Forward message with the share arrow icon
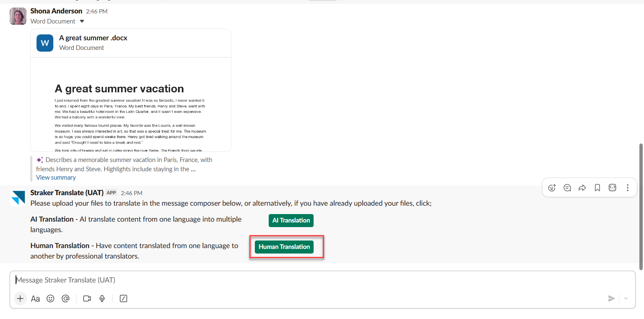This screenshot has width=644, height=319. click(x=582, y=188)
